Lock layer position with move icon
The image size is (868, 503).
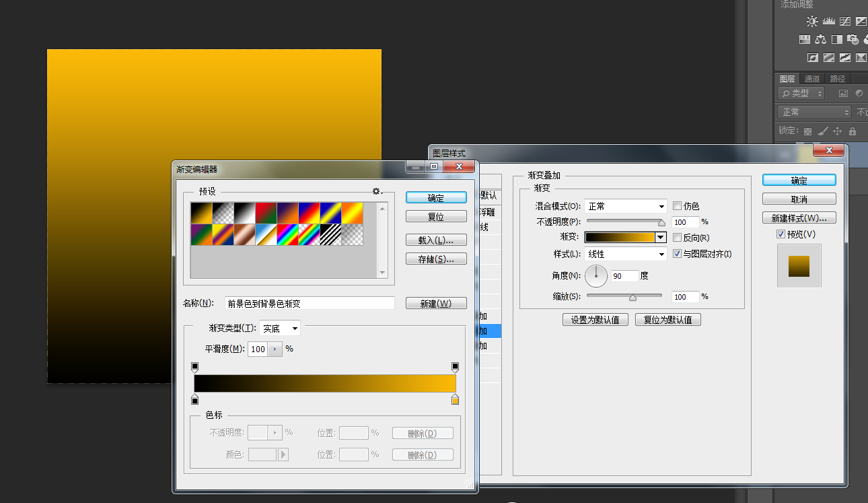pos(837,131)
